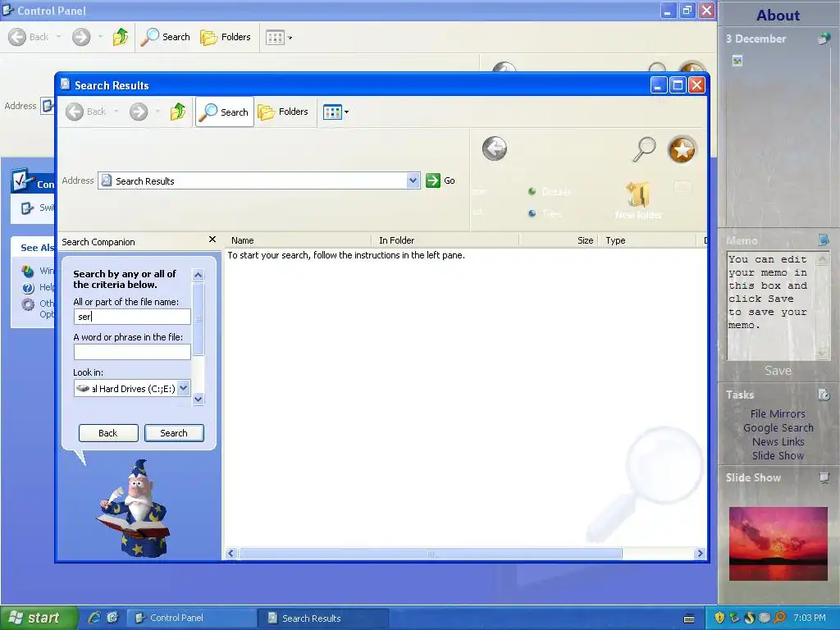Click the Memo panel header icon
Screen dimensions: 840x630
pyautogui.click(x=824, y=240)
